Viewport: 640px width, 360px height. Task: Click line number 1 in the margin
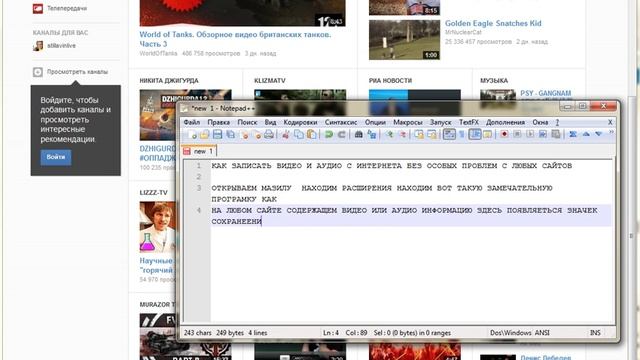[199, 166]
